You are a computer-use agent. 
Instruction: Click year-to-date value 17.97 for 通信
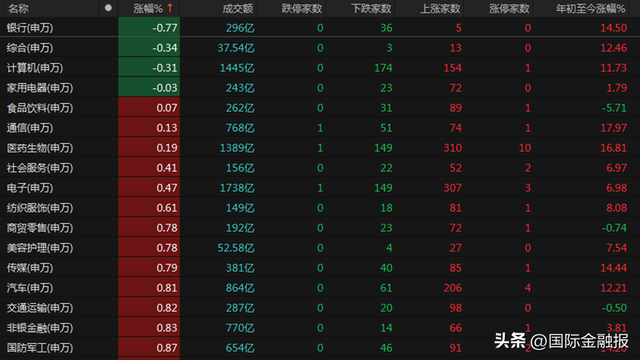[x=613, y=128]
